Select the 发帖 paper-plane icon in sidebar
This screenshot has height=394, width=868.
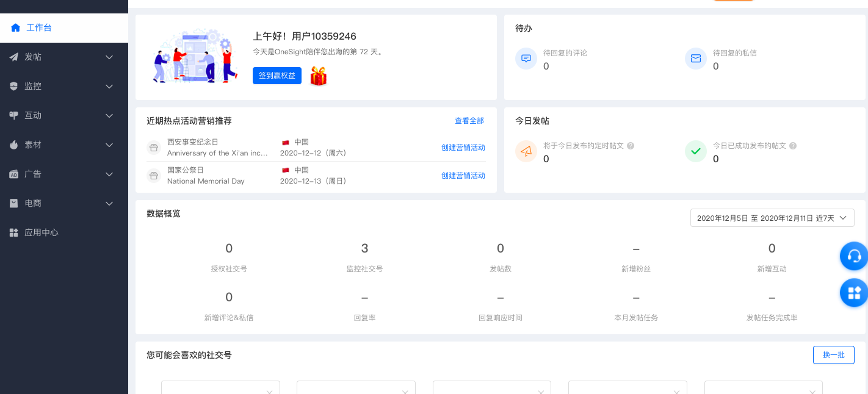click(x=13, y=57)
